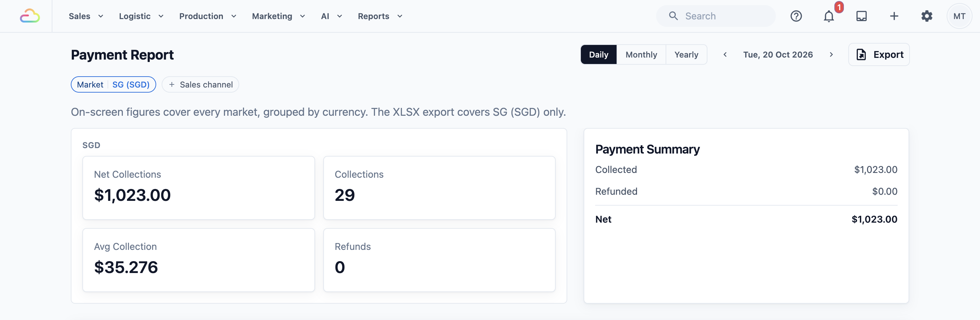Click the Avg Collection $35.276 card

click(199, 260)
